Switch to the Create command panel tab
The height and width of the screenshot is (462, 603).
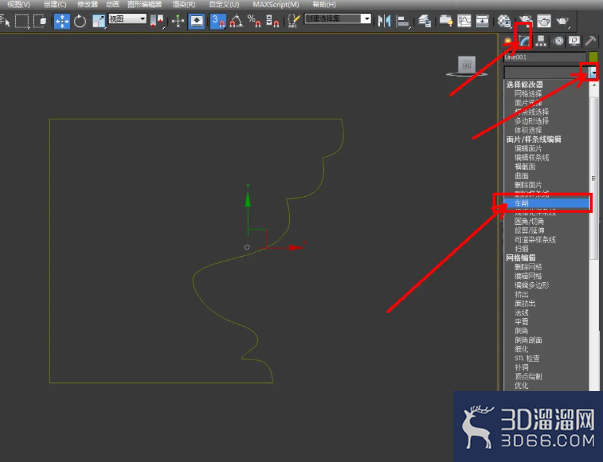tap(508, 41)
